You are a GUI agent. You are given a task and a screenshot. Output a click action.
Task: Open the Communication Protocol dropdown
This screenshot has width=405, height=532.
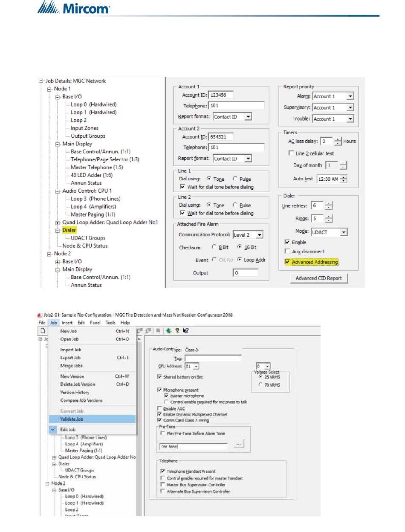point(260,235)
